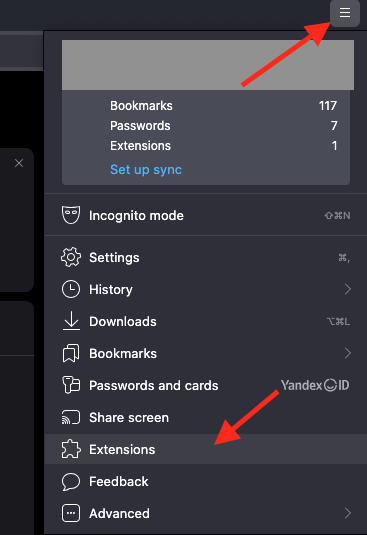This screenshot has width=367, height=535.
Task: Open the Bookmarks count row showing 117
Action: pos(223,106)
